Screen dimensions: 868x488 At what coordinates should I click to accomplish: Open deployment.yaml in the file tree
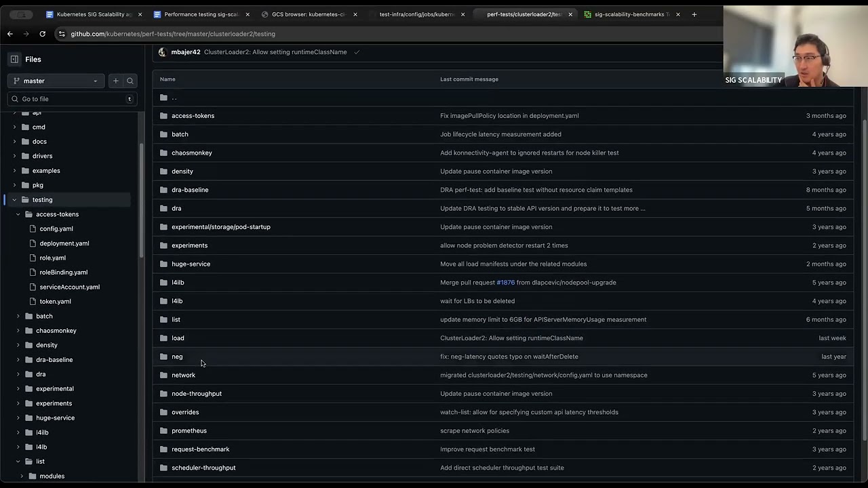point(64,243)
